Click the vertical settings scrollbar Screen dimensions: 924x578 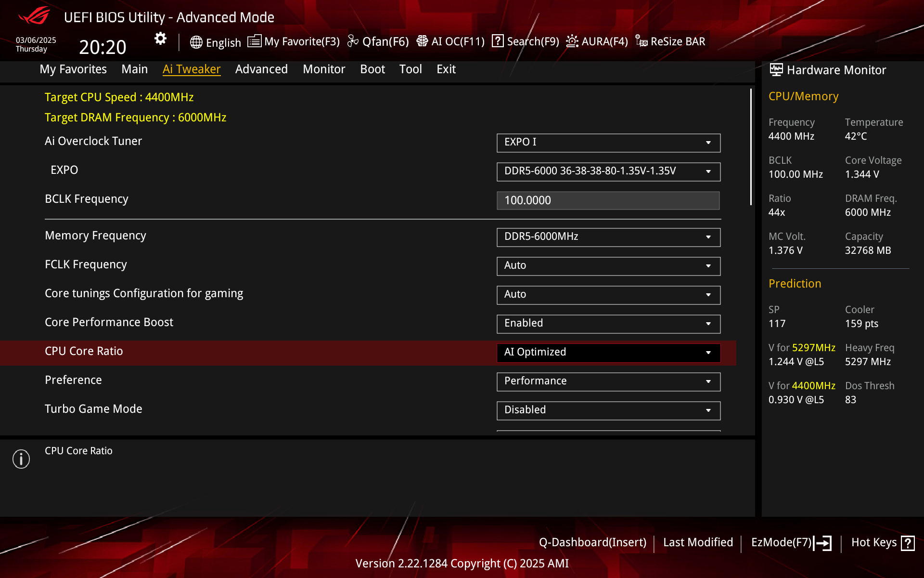pyautogui.click(x=751, y=147)
